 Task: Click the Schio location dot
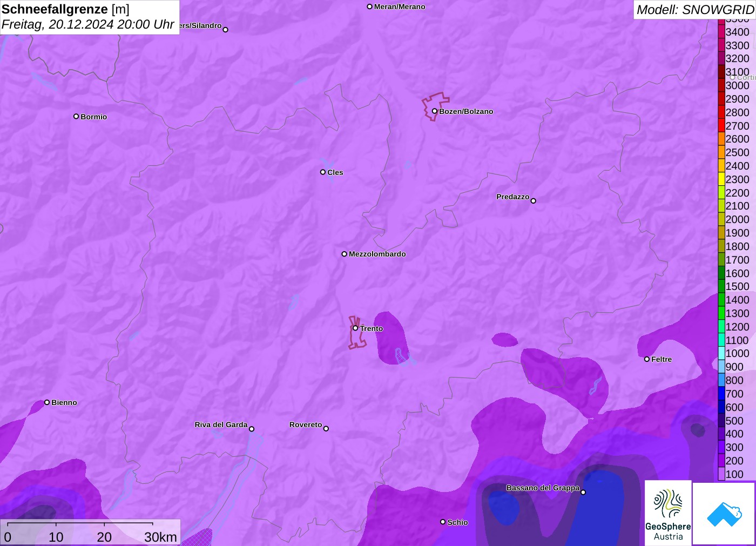[443, 522]
